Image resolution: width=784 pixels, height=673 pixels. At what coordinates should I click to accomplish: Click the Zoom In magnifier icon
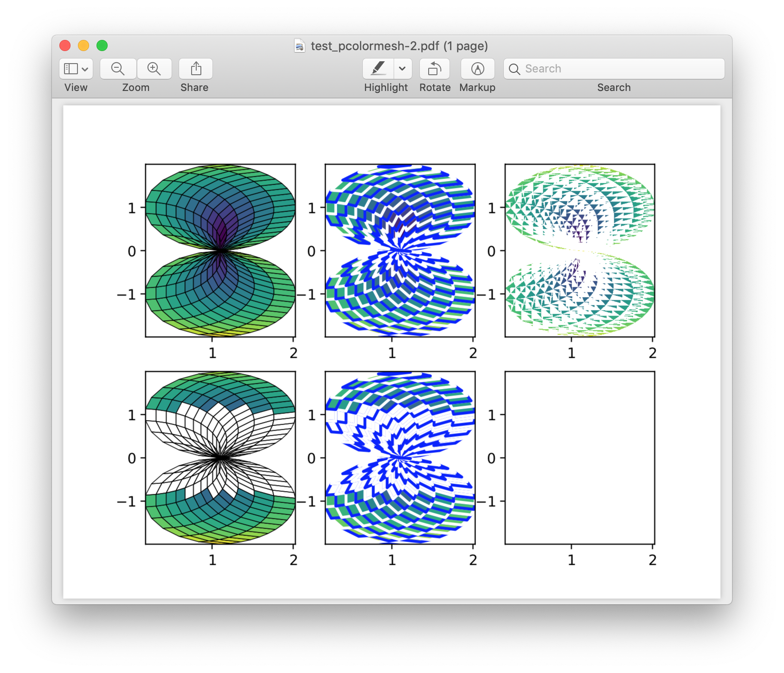[x=154, y=69]
